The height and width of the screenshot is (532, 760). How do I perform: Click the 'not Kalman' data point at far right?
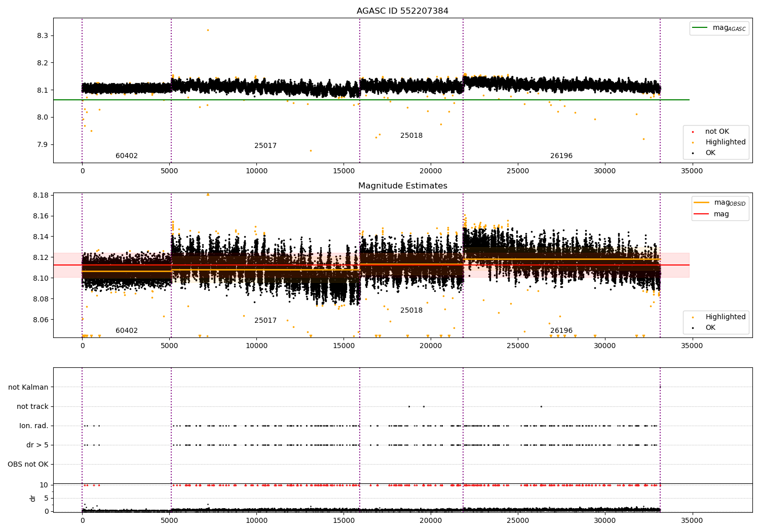[x=660, y=387]
